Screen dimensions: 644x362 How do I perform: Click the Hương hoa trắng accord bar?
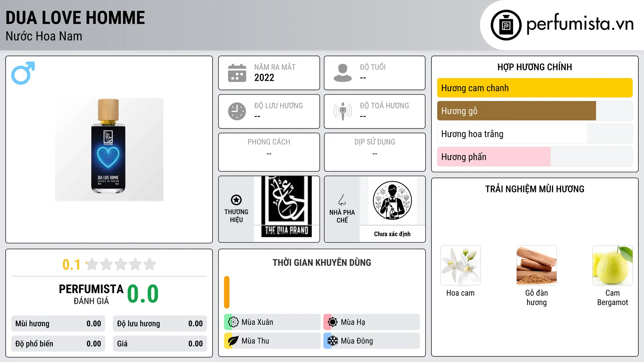(x=535, y=134)
